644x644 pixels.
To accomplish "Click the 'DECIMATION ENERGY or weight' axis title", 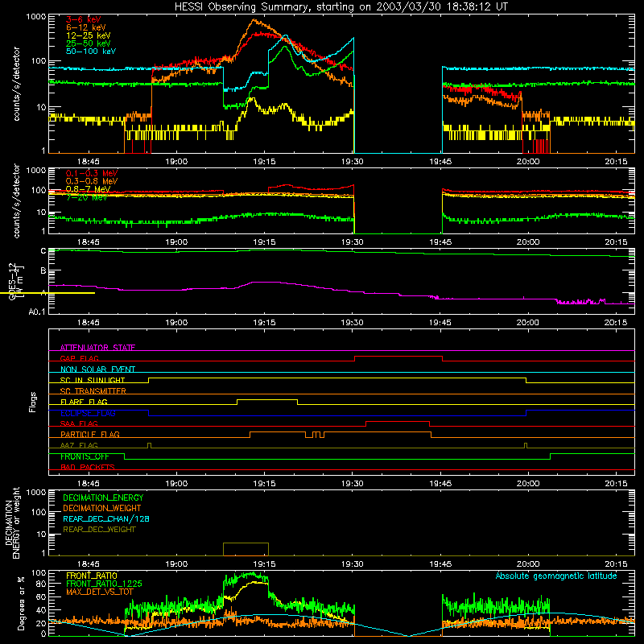I will click(x=12, y=523).
